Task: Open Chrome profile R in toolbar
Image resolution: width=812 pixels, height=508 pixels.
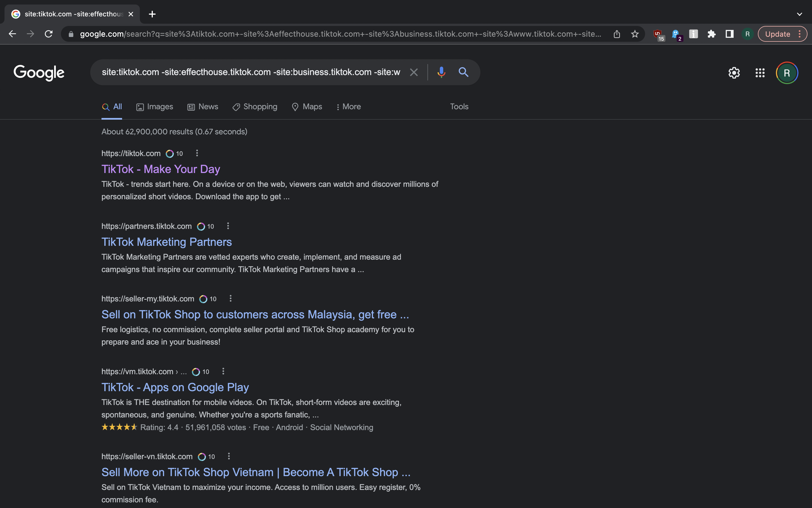Action: click(x=748, y=34)
